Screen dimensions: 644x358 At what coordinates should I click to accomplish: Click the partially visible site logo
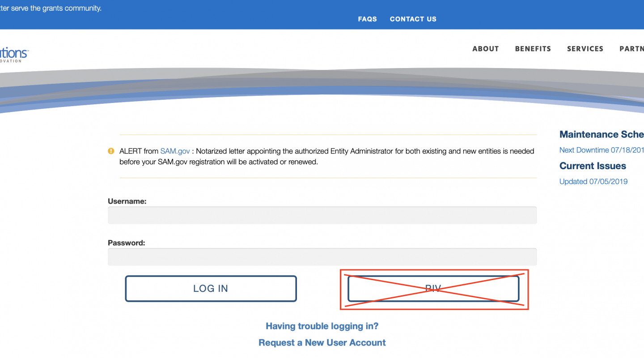(13, 54)
